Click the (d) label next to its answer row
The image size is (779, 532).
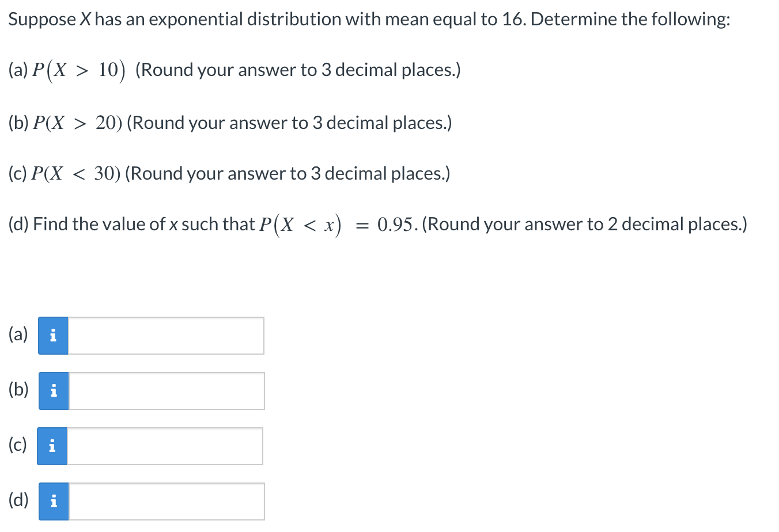coord(18,500)
